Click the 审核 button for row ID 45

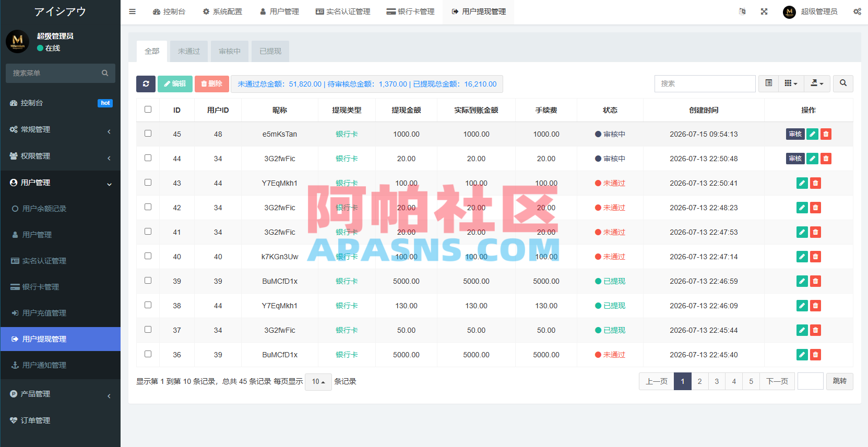tap(795, 134)
